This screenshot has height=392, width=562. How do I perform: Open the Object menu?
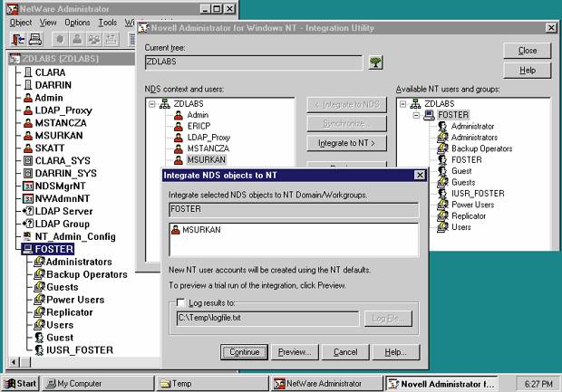click(x=20, y=22)
